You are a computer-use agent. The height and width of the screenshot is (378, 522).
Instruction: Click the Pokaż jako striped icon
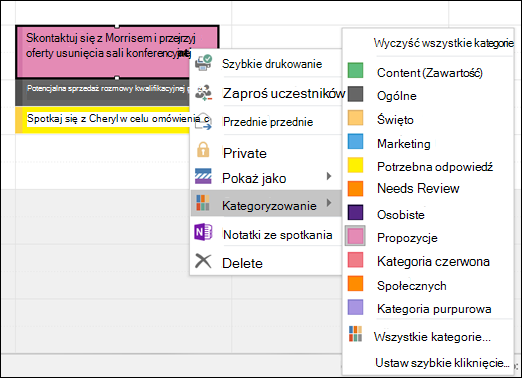[x=203, y=176]
